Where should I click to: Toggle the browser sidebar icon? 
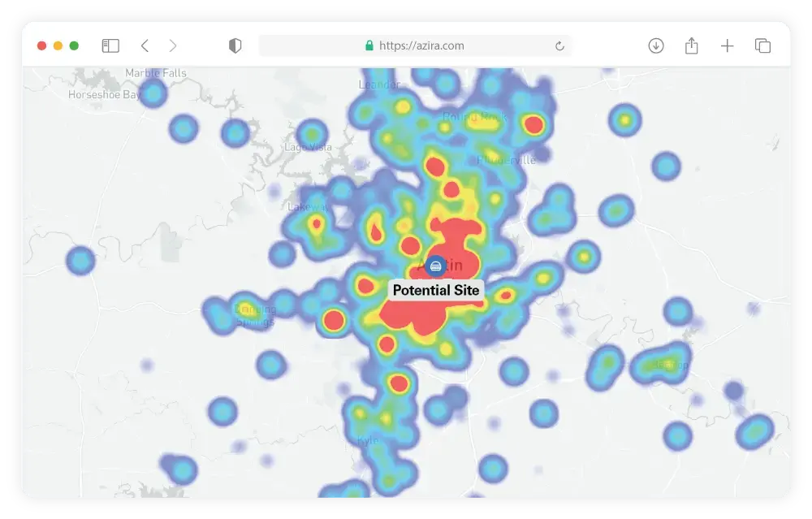point(110,45)
